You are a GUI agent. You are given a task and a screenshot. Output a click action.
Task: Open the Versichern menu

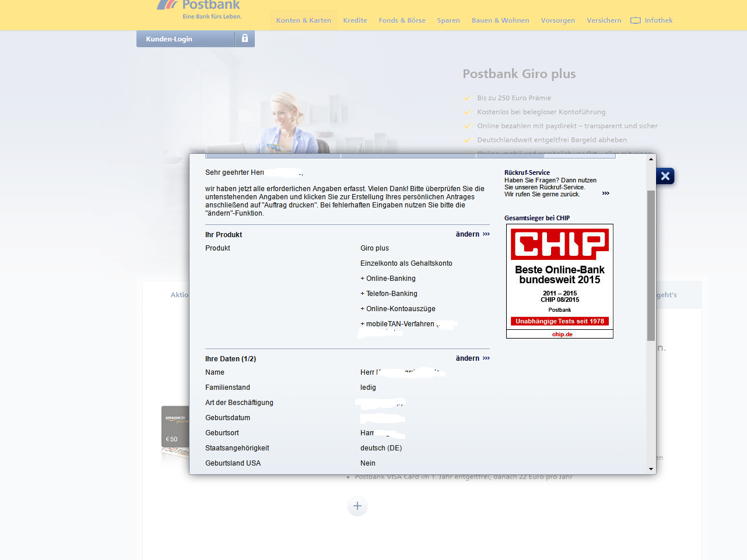[x=604, y=20]
